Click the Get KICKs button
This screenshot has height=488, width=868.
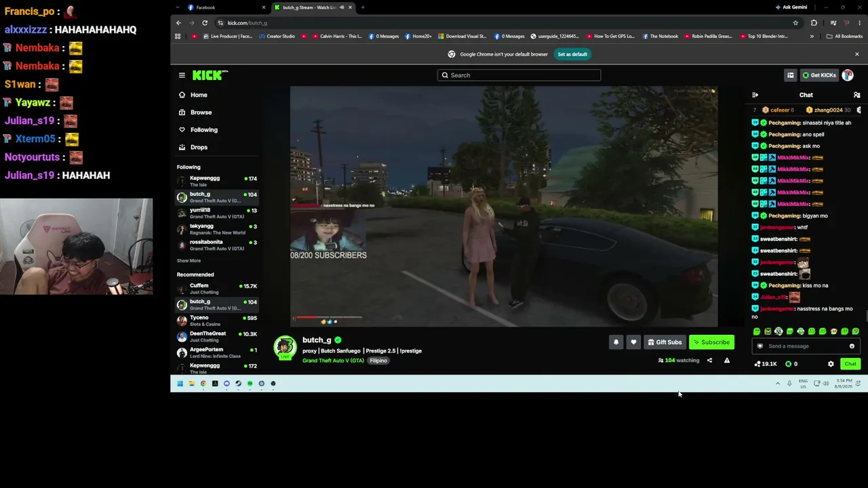pos(819,75)
